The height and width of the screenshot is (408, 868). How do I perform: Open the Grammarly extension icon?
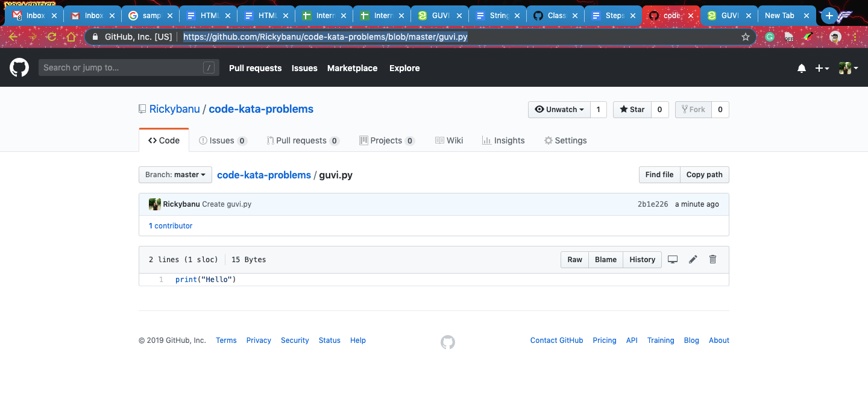click(769, 37)
